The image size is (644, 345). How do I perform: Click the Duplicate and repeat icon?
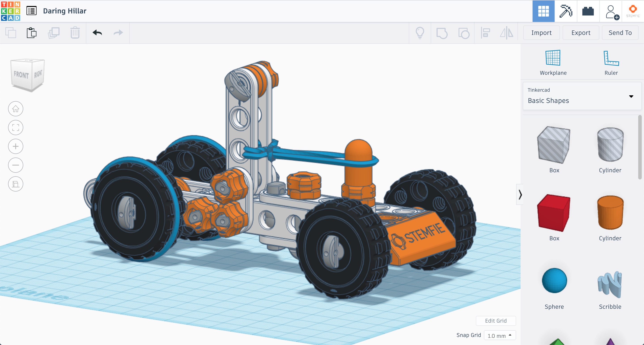[x=53, y=33]
